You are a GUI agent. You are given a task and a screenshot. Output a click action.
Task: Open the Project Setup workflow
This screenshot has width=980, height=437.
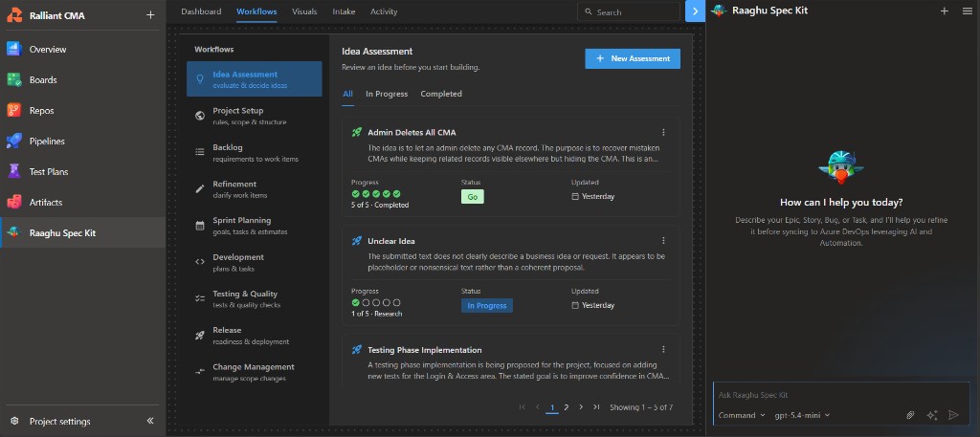(255, 116)
